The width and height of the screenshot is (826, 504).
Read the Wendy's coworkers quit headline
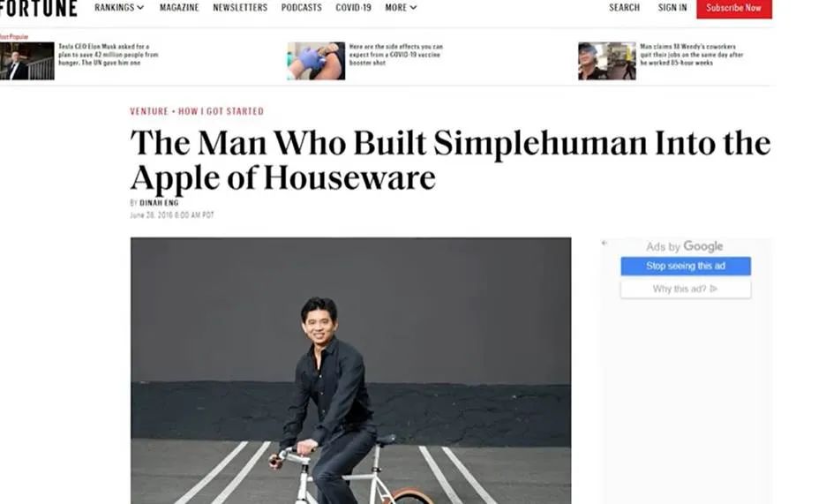point(692,54)
